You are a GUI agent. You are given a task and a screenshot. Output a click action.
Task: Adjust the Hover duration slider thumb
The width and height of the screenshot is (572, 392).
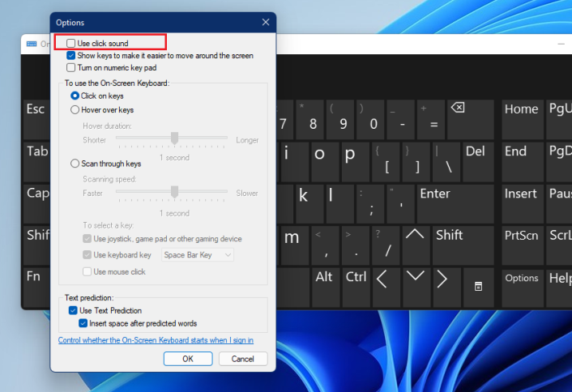[x=175, y=138]
